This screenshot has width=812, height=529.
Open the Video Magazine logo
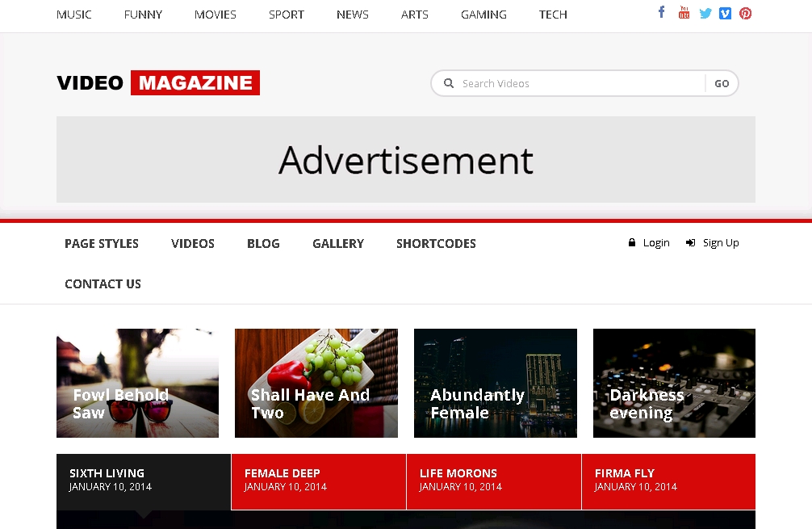pos(158,82)
